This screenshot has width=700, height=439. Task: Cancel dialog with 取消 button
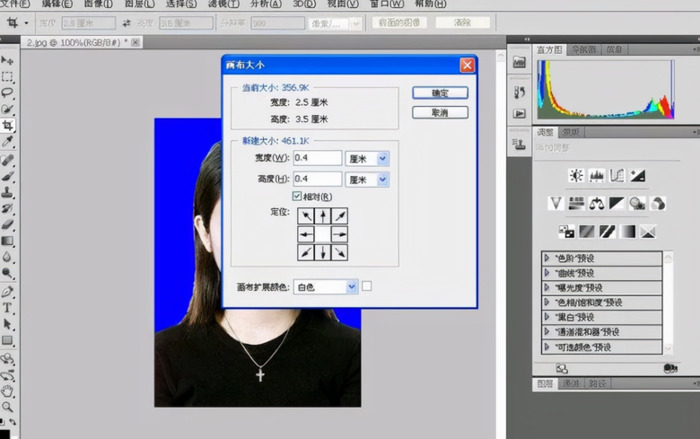coord(440,113)
